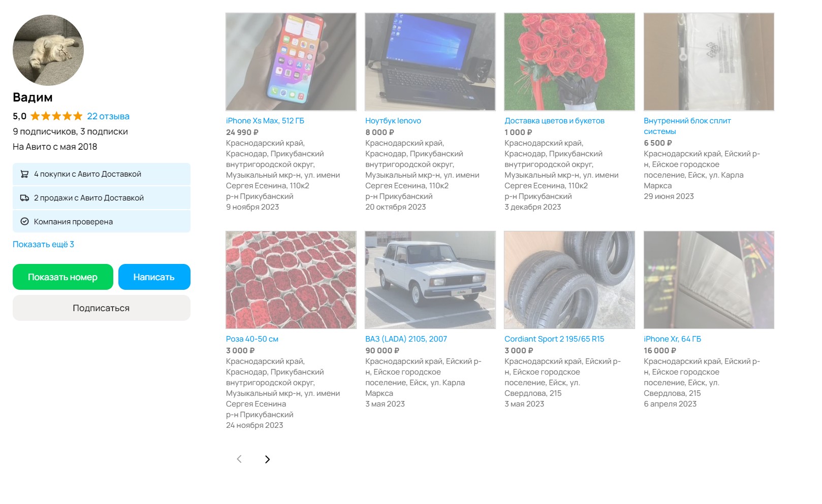This screenshot has width=822, height=504.
Task: Click the 29 июня 2023 date
Action: (669, 196)
